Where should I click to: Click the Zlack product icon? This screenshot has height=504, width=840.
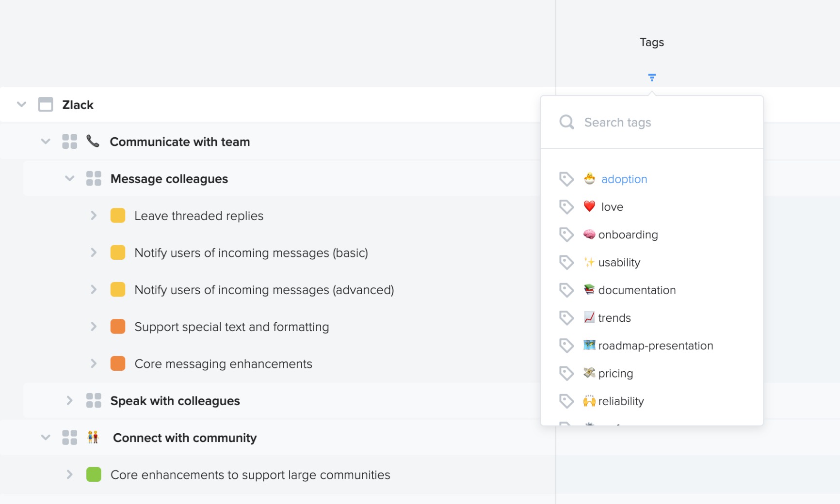[x=45, y=104]
